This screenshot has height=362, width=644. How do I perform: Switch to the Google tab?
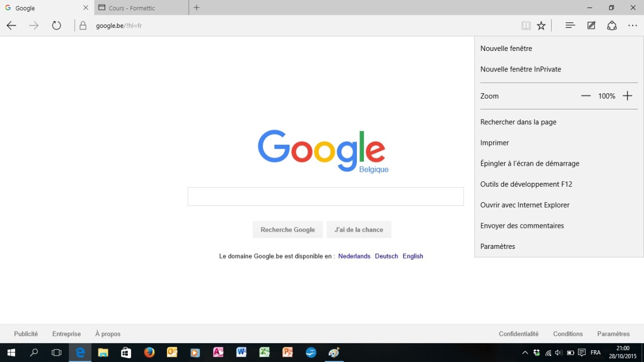[47, 8]
